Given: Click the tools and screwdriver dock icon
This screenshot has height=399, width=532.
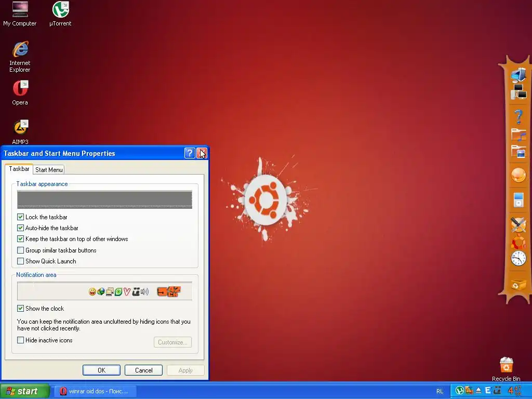Looking at the screenshot, I should (518, 224).
